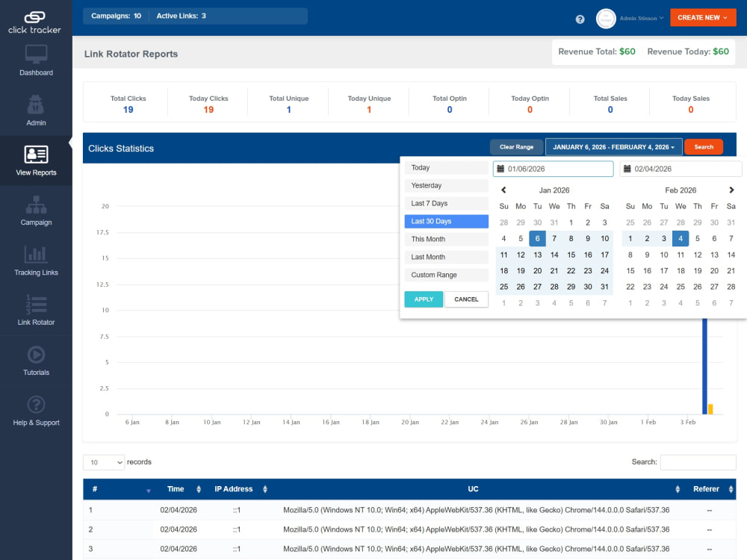Click the Total Sales stat

pyautogui.click(x=610, y=105)
